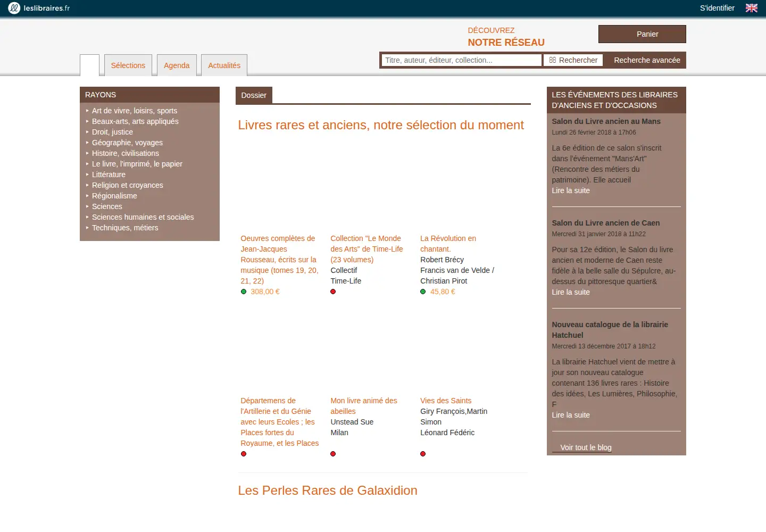The image size is (766, 532).
Task: Switch to the Agenda tab
Action: click(x=177, y=65)
